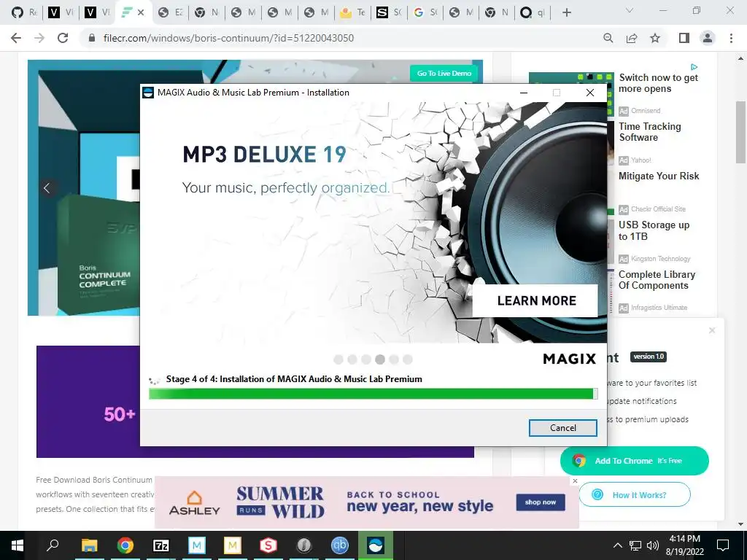Click shop now in Ashley ad

(x=541, y=502)
